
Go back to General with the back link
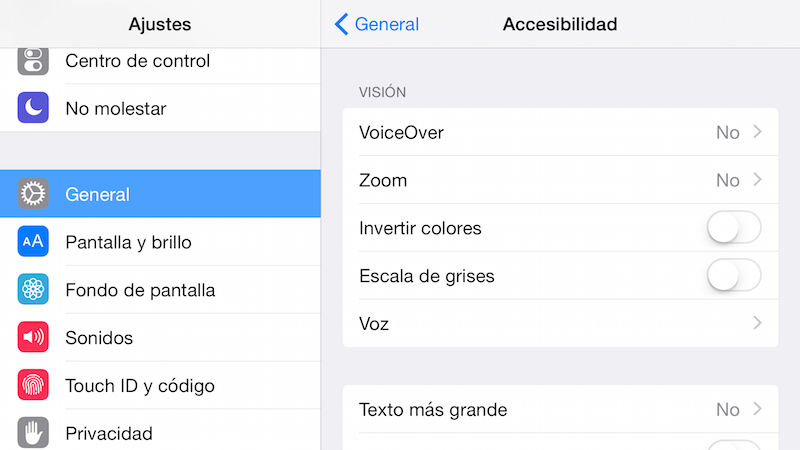pos(377,24)
